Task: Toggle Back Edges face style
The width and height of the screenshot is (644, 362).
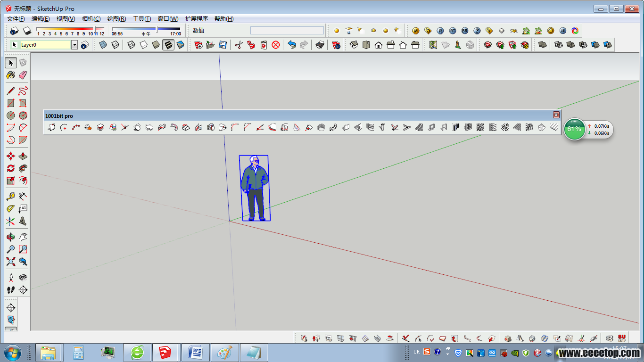Action: coord(116,45)
